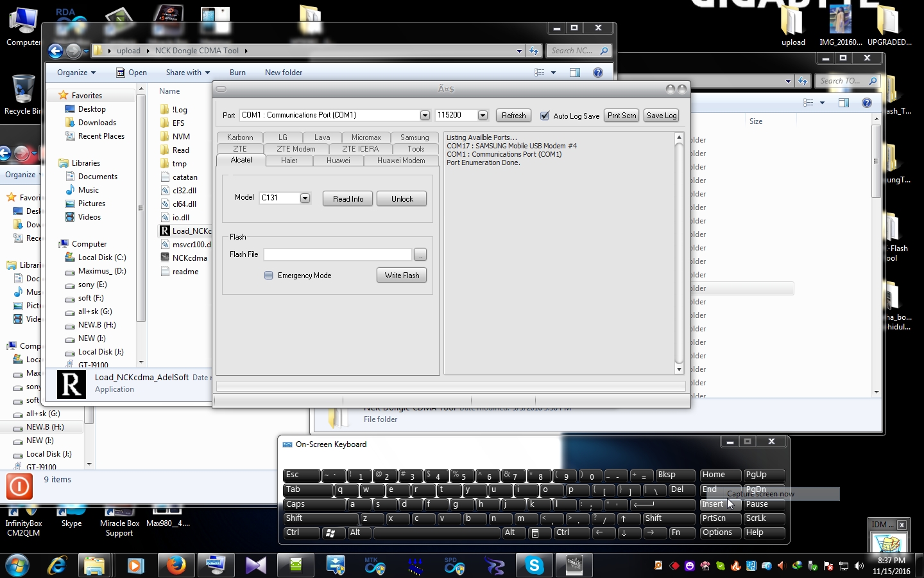Switch to the Tools tab
Image resolution: width=924 pixels, height=578 pixels.
(x=416, y=149)
